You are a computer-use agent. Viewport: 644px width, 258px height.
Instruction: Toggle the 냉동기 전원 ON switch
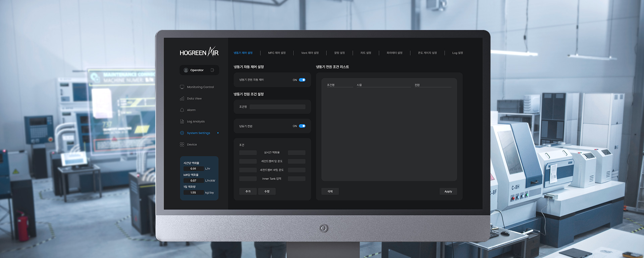click(302, 126)
